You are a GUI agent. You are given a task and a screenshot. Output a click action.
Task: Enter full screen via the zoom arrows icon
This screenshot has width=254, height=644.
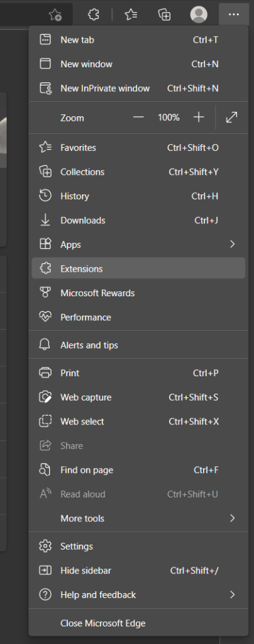click(x=232, y=118)
